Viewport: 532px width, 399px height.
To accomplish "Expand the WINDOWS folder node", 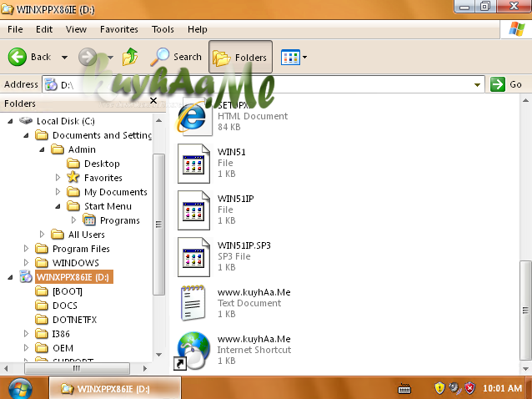I will tap(26, 263).
